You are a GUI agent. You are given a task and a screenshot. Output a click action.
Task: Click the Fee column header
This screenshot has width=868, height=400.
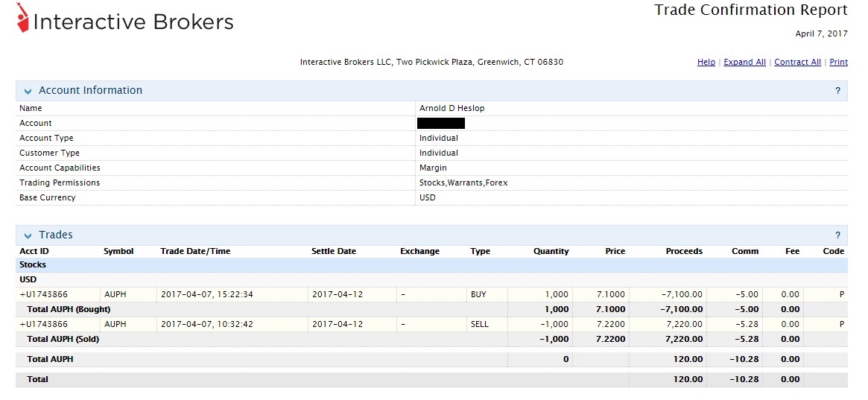click(x=793, y=251)
